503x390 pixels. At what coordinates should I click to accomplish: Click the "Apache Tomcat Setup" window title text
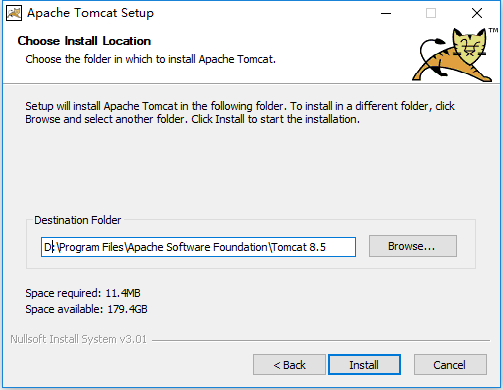point(90,13)
